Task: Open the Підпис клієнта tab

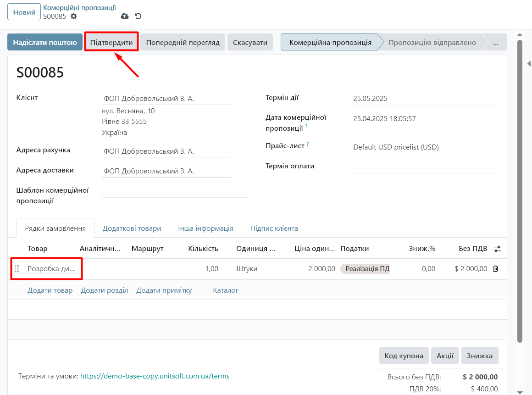Action: 274,228
